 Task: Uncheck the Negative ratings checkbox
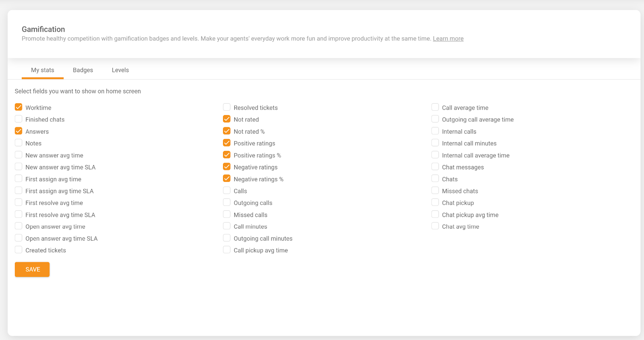pos(227,167)
